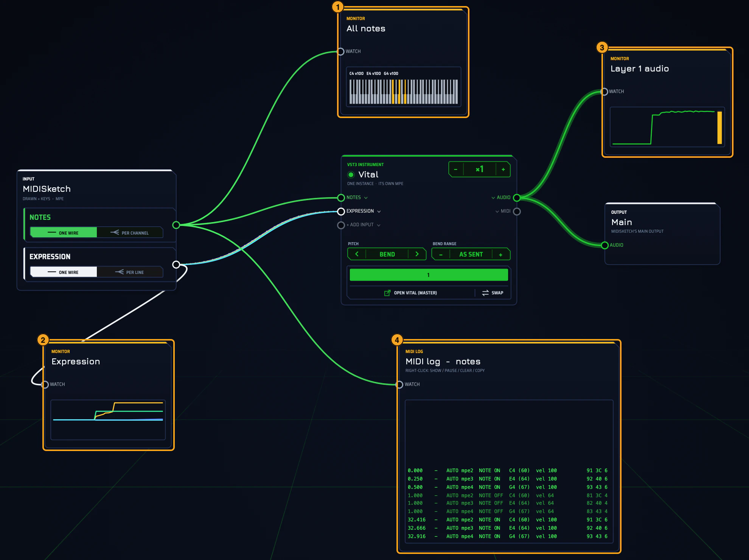Decrease Vital instance count with minus
Image resolution: width=749 pixels, height=560 pixels.
(455, 170)
